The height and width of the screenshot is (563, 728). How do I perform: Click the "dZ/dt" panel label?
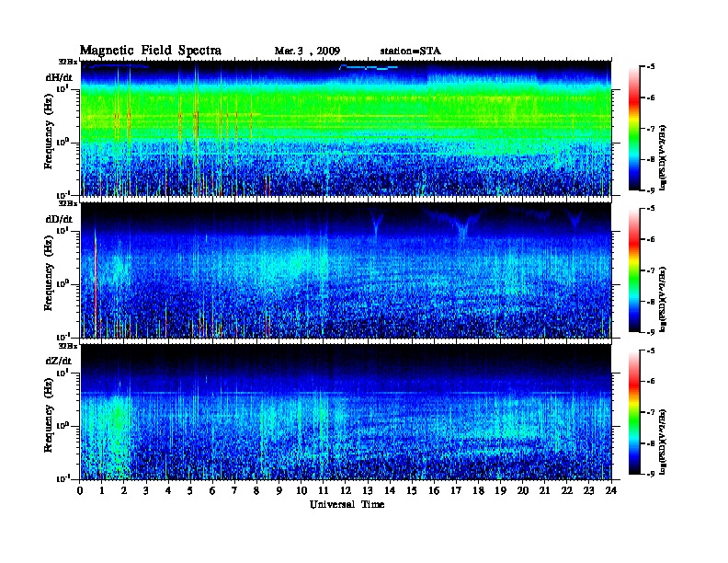[x=59, y=361]
